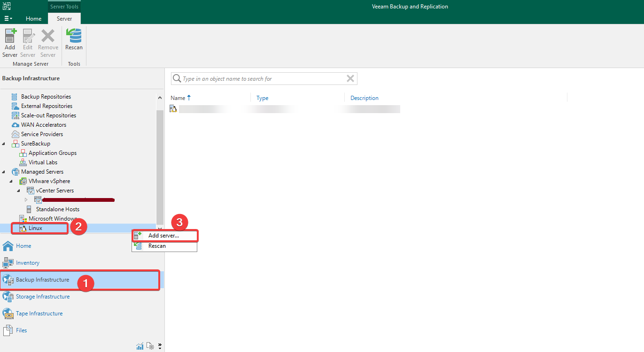Collapse the vCenter Servers node
The height and width of the screenshot is (352, 644).
(19, 191)
